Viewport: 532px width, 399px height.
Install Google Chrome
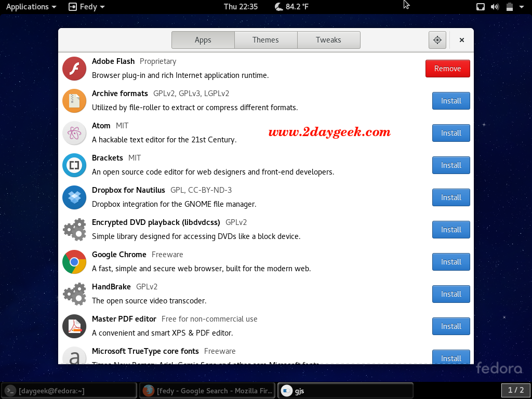[x=451, y=262]
